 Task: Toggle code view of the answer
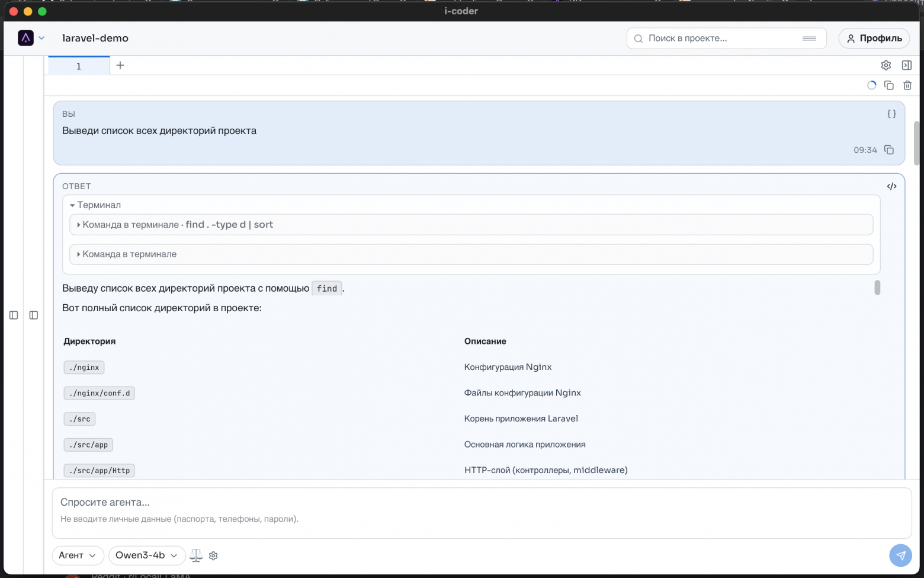(x=891, y=186)
